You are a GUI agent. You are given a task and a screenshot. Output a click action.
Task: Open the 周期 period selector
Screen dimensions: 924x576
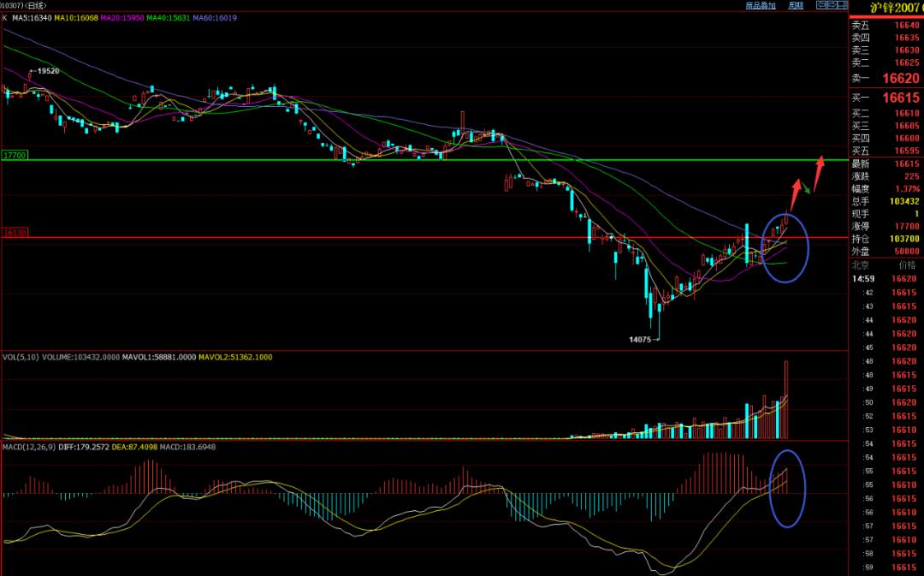point(796,6)
